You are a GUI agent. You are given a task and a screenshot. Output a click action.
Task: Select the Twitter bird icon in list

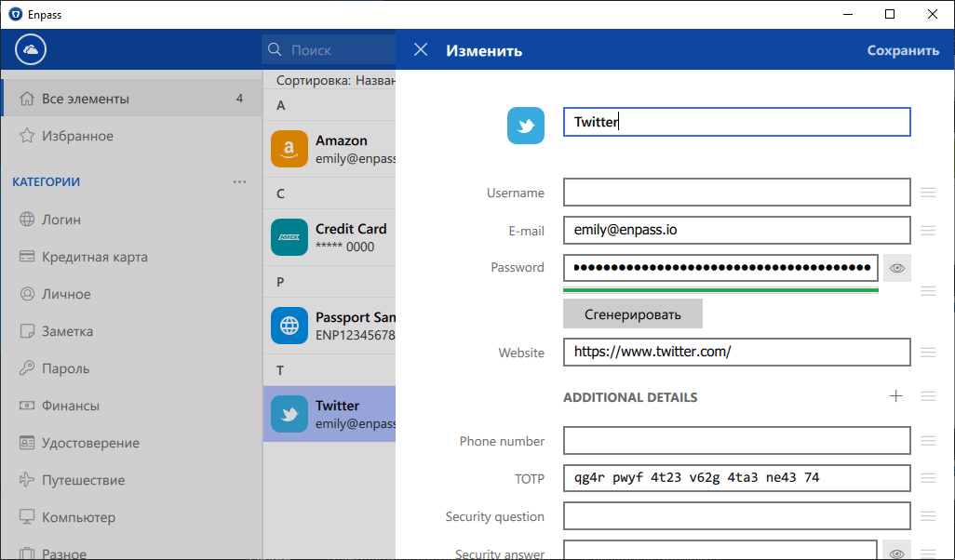tap(289, 414)
